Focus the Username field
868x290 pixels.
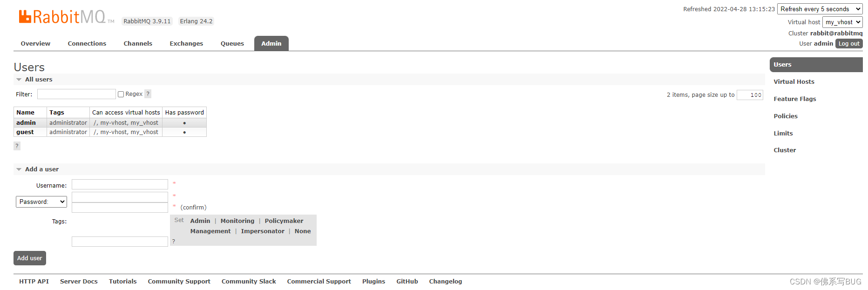point(120,184)
